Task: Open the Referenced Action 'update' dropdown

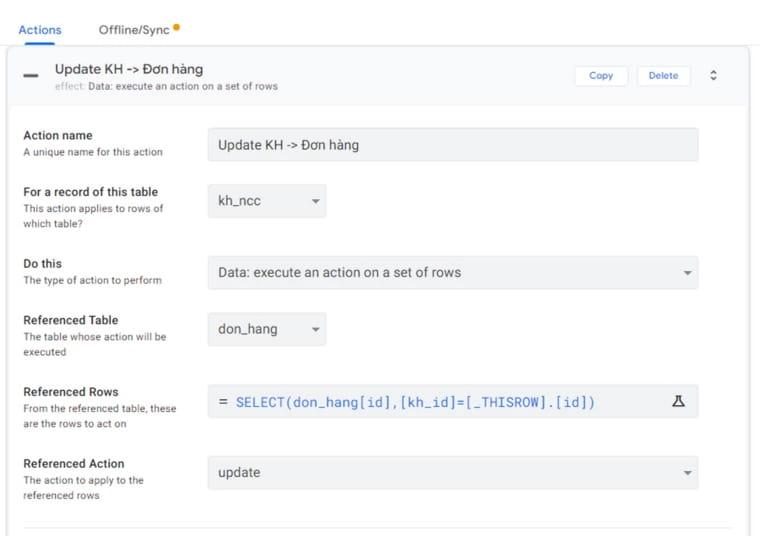Action: click(x=452, y=472)
